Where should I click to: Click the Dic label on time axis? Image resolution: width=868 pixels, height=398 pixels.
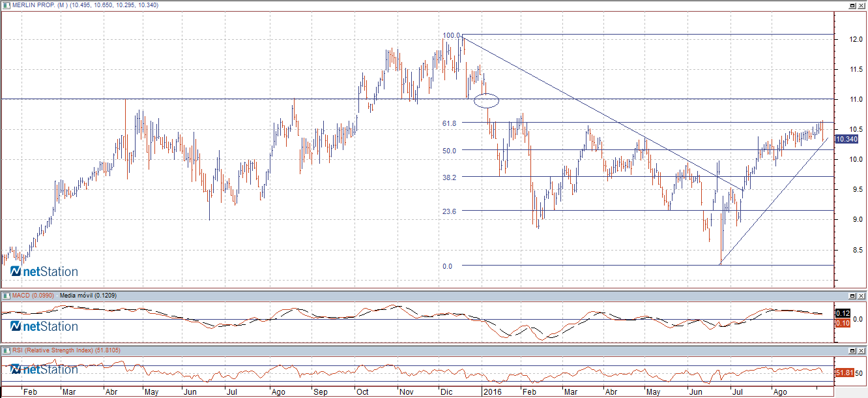(x=446, y=393)
